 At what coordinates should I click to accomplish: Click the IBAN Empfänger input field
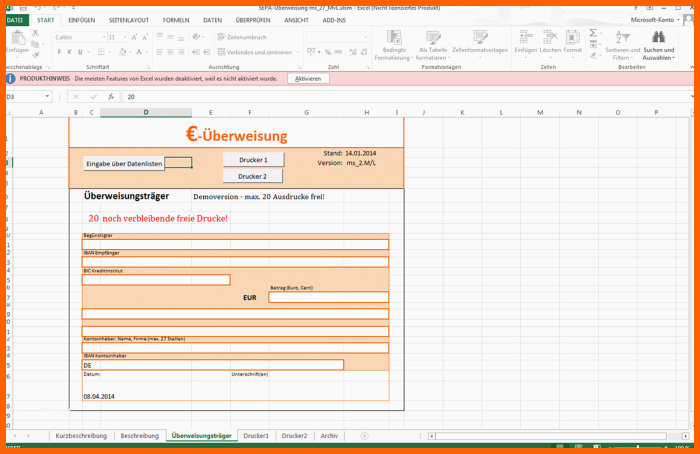pos(235,262)
